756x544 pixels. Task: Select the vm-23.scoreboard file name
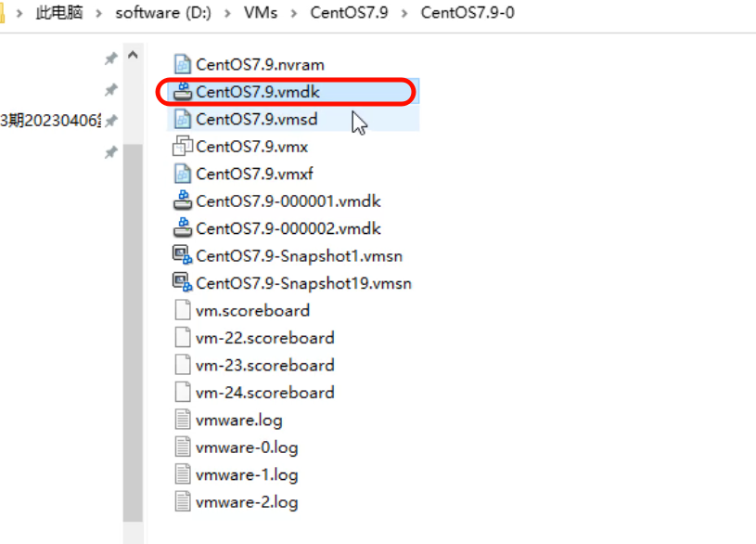coord(265,366)
